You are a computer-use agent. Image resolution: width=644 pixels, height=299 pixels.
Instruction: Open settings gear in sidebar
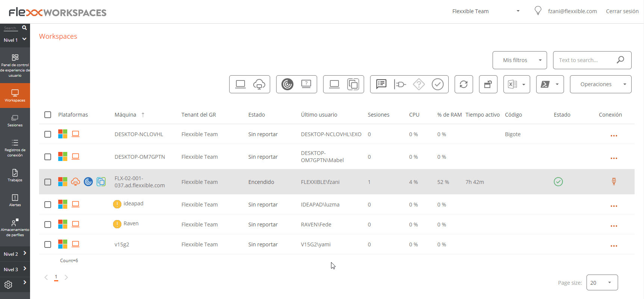pyautogui.click(x=8, y=285)
